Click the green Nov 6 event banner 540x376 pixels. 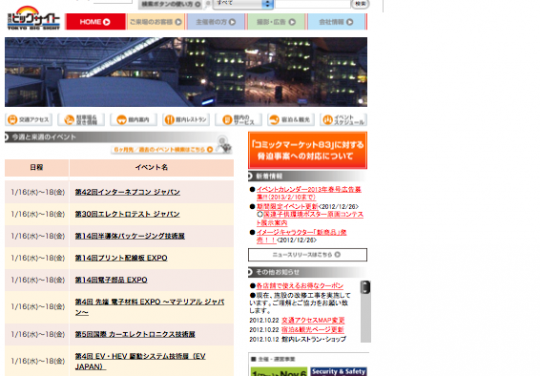pos(279,372)
